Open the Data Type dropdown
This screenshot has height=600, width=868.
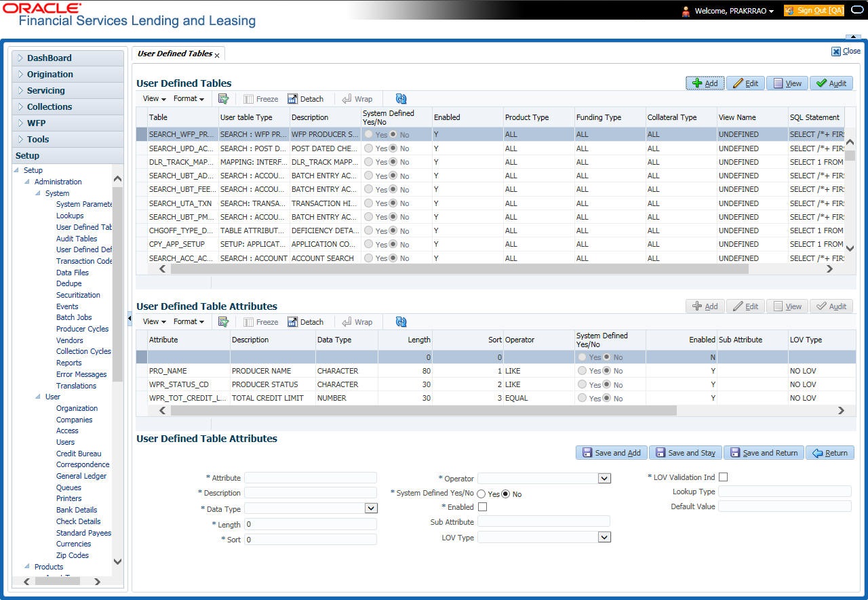[371, 508]
